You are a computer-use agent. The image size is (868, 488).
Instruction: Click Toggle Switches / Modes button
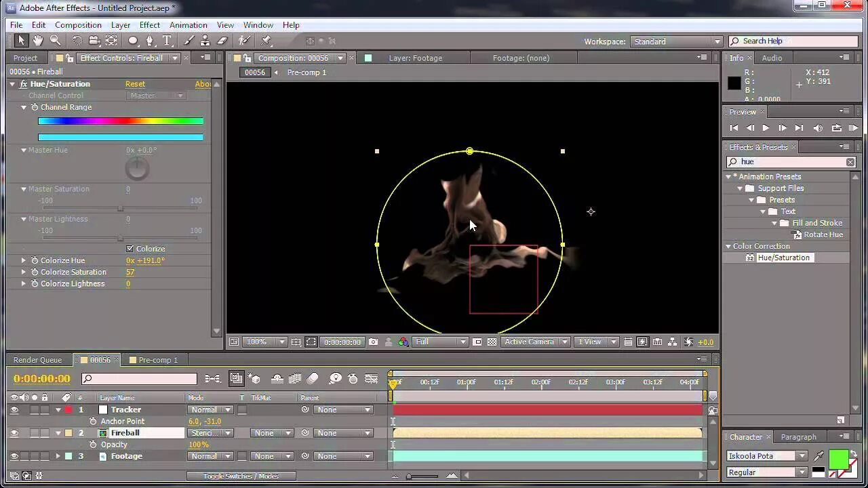pyautogui.click(x=241, y=476)
